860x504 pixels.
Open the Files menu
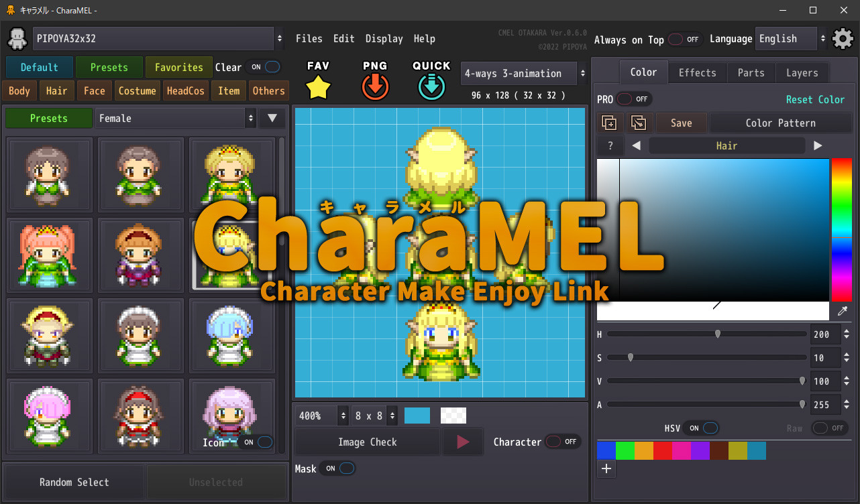[309, 39]
